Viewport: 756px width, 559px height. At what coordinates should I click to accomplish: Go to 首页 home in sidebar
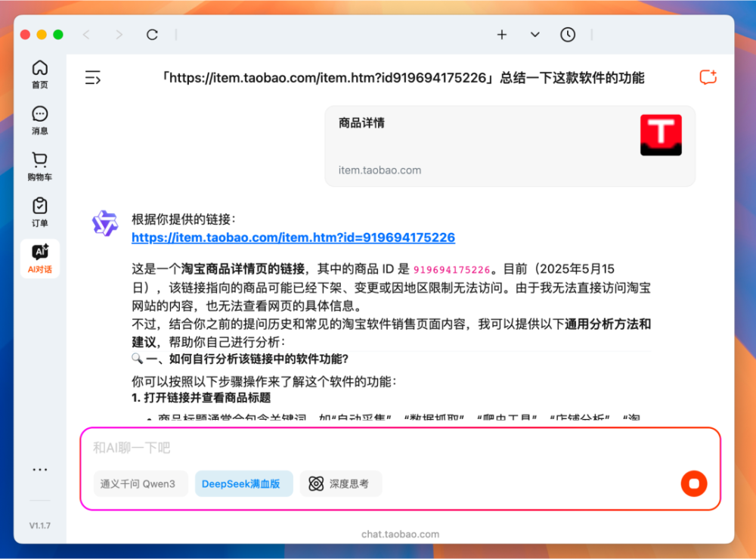(x=39, y=74)
